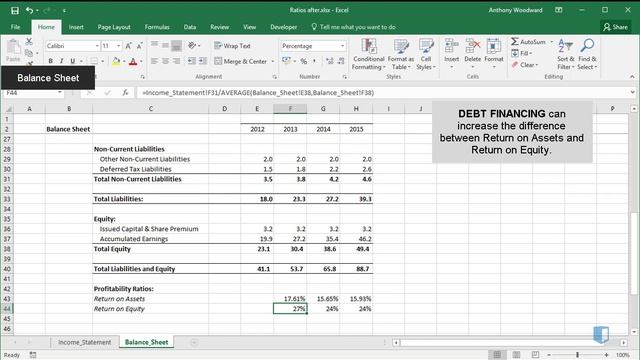This screenshot has width=640, height=360.
Task: Click Merge & Center button
Action: point(241,61)
